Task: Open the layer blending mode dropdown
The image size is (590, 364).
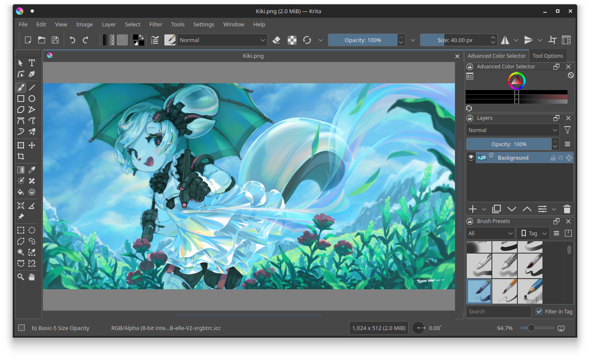Action: click(513, 130)
